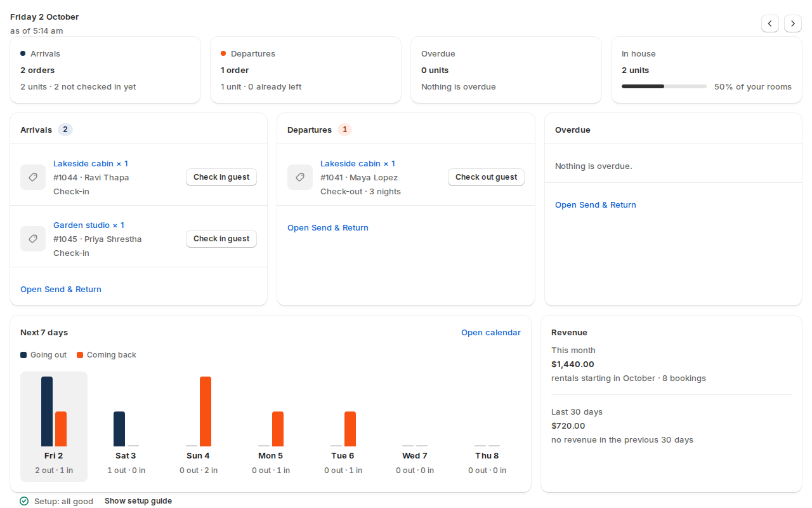Open Send & Return under Arrivals list
Viewport: 812px width, 508px height.
click(61, 289)
